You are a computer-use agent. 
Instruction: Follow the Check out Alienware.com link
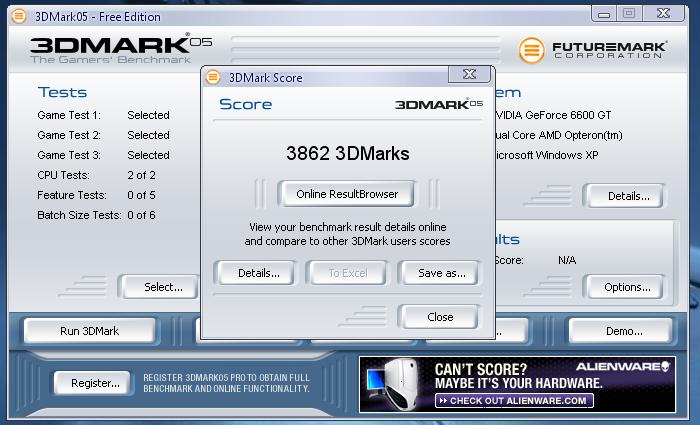(514, 400)
